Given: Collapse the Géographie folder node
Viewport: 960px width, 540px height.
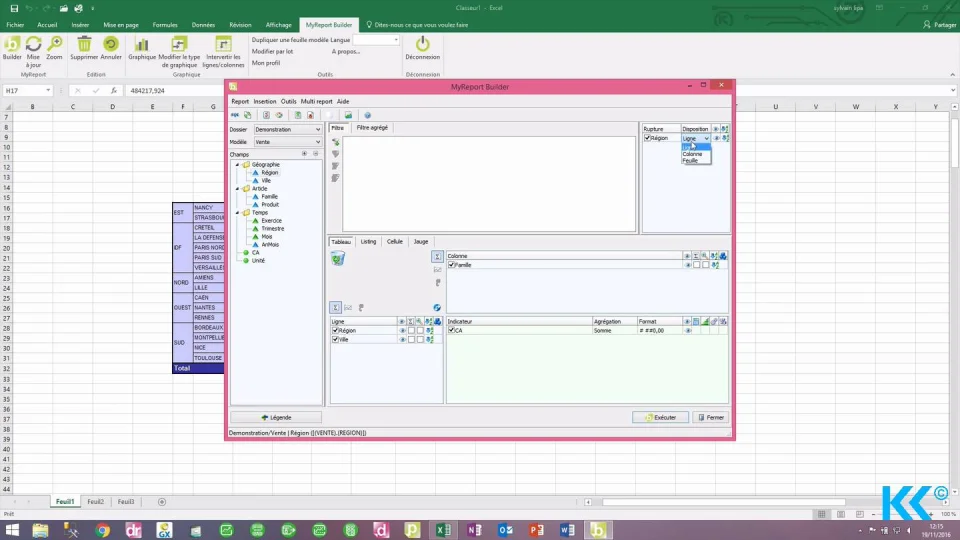Looking at the screenshot, I should click(x=238, y=165).
